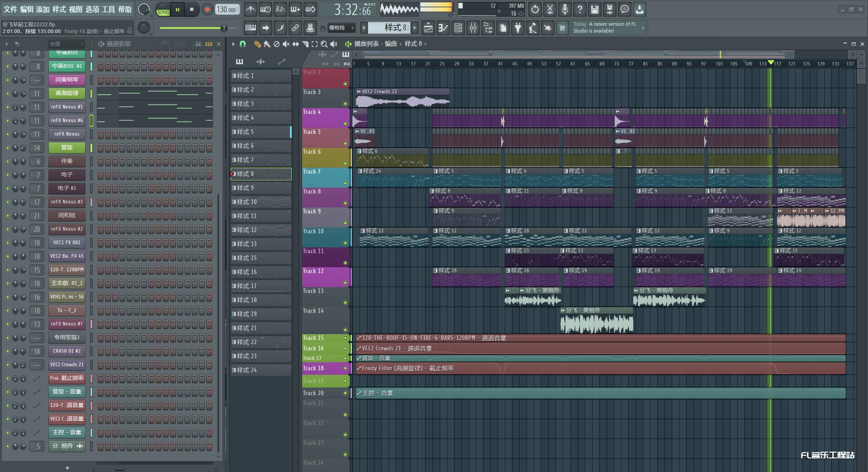
Task: Open the 编辑 menu
Action: (27, 9)
